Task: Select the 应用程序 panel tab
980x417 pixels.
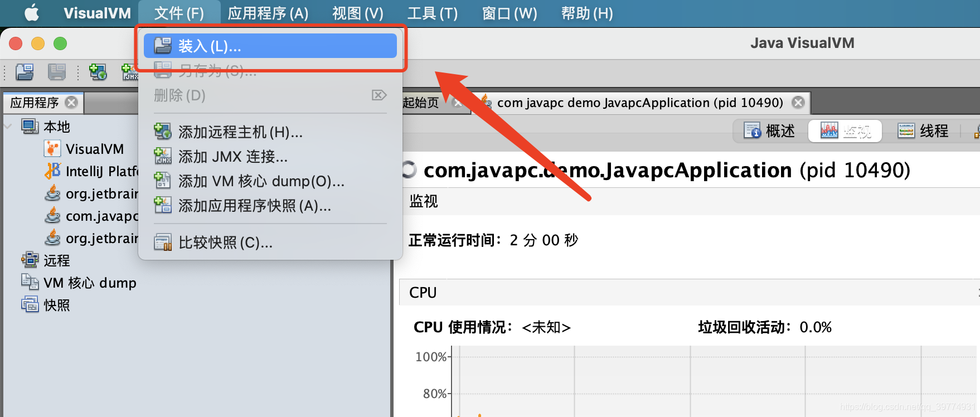Action: point(43,103)
